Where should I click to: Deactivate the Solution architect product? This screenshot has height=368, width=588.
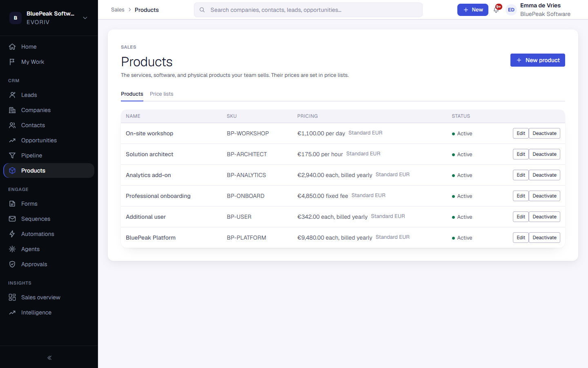(x=544, y=154)
